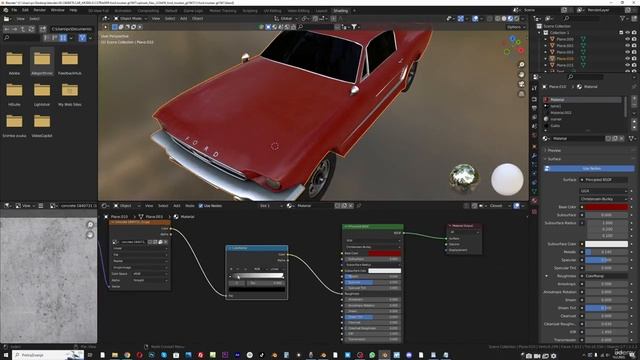Select Plane.000 in the outliner
The height and width of the screenshot is (360, 640).
pyautogui.click(x=565, y=39)
